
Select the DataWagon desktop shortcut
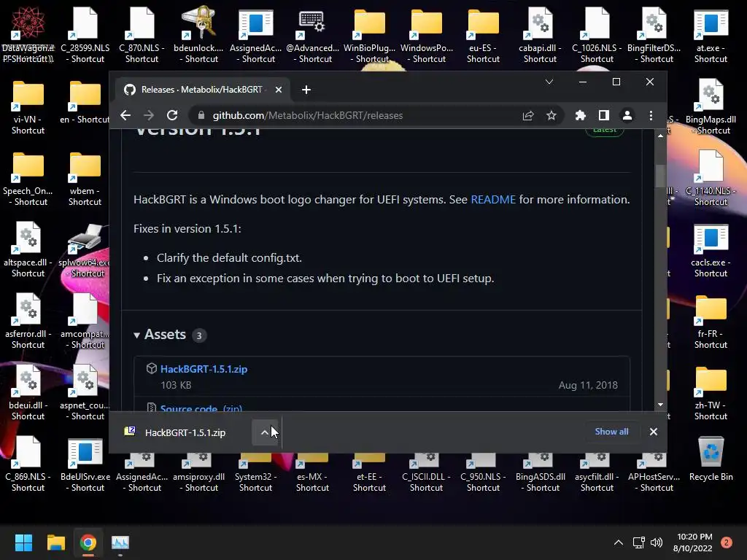tap(28, 35)
